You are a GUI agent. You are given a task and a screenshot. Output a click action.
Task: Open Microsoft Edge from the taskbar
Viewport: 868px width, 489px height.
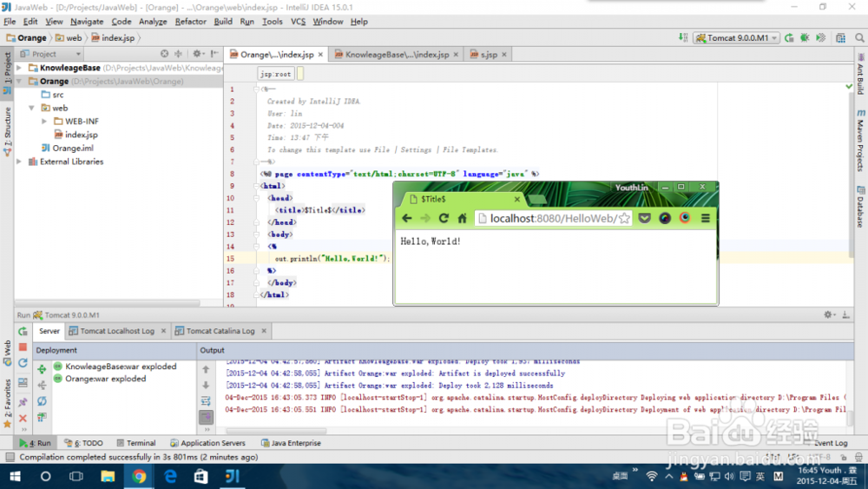click(x=170, y=476)
